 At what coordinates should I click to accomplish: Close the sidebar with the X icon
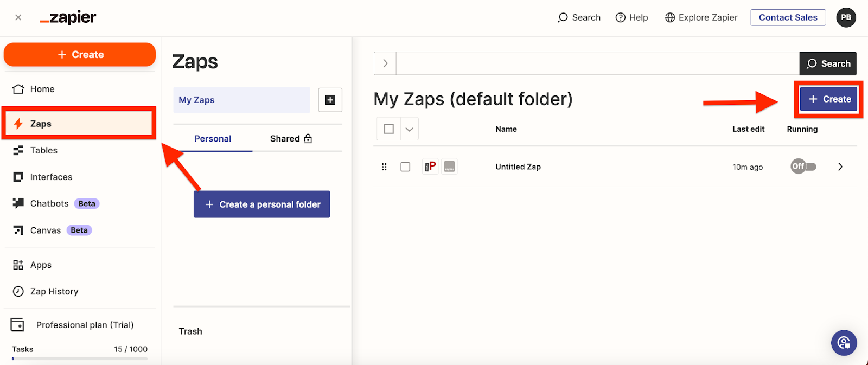(x=18, y=17)
